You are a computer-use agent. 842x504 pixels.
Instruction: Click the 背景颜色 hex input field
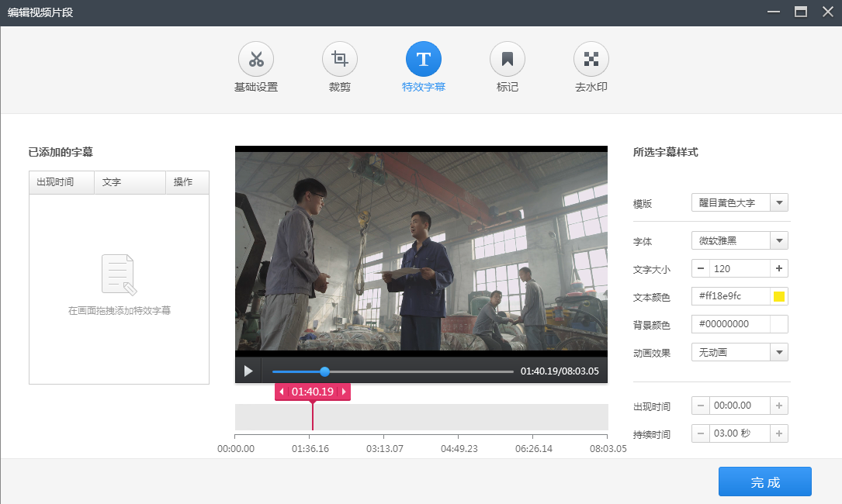(x=731, y=324)
